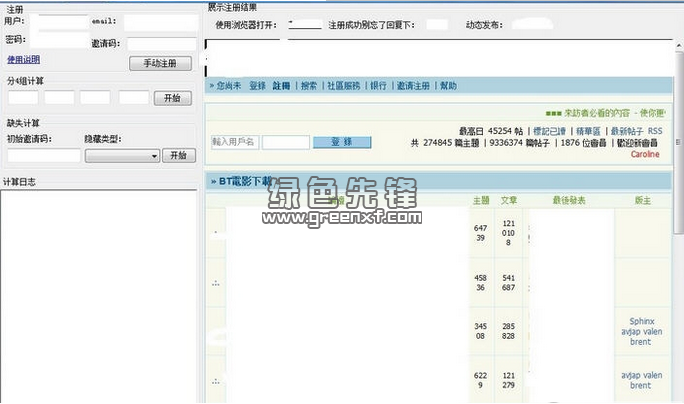The height and width of the screenshot is (404, 684).
Task: Focus the email input field
Action: 161,23
